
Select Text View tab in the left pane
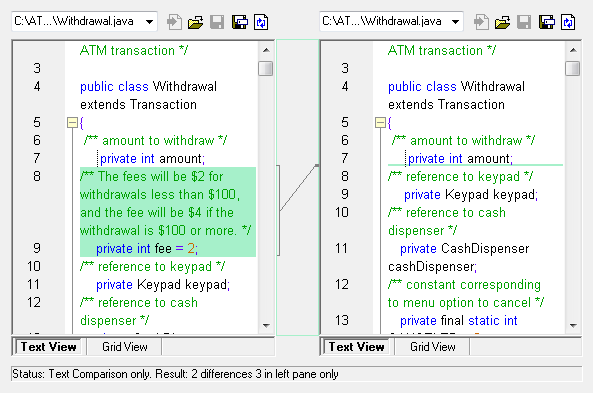tap(48, 347)
